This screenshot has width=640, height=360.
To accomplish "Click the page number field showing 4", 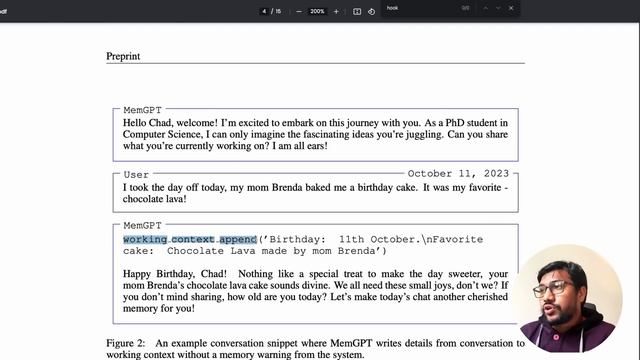I will pos(264,11).
